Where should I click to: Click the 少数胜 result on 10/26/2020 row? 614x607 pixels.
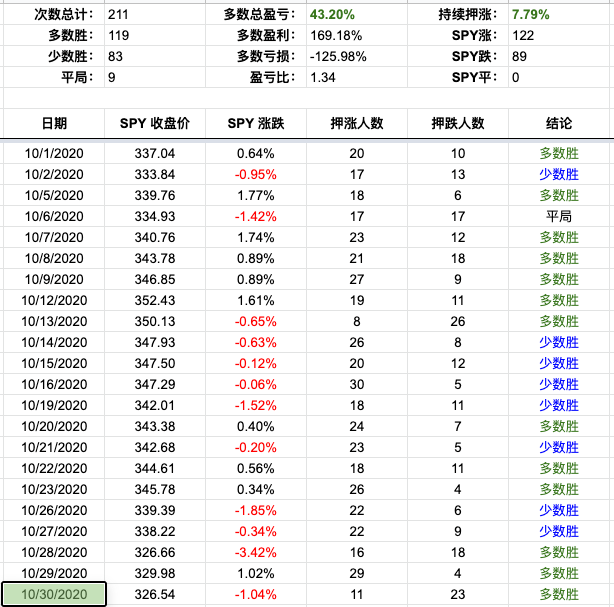[559, 511]
